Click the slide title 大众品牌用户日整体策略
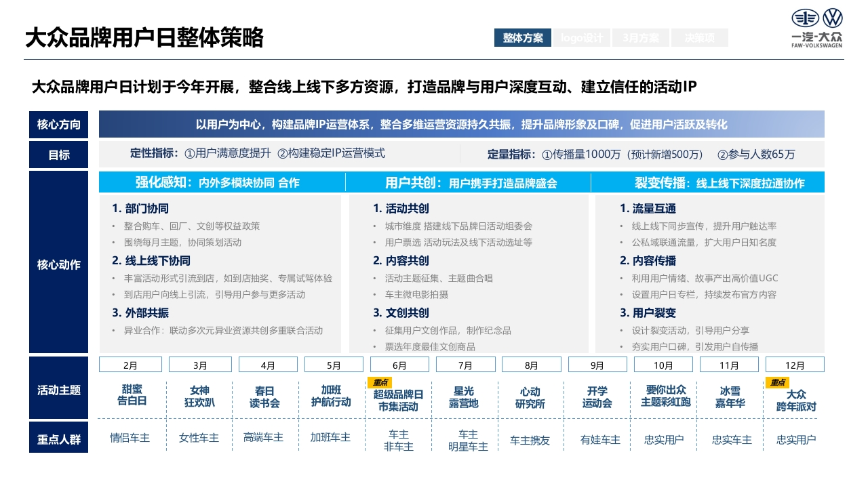 (144, 37)
